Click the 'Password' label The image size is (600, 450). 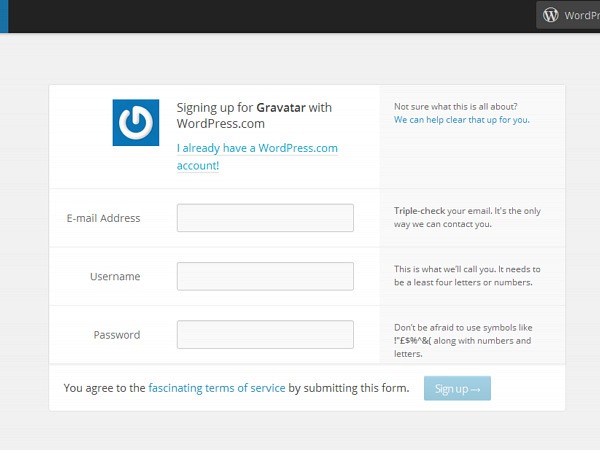[117, 335]
